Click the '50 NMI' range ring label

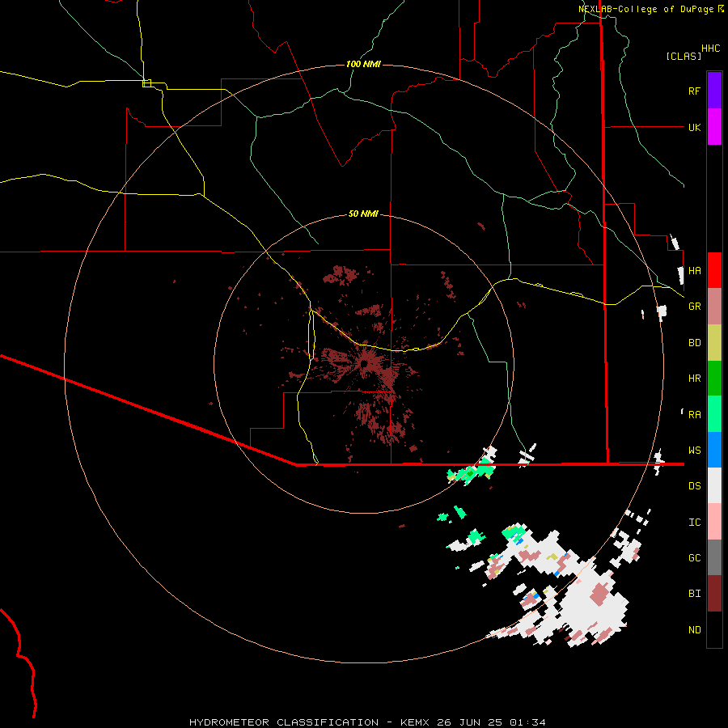click(363, 214)
